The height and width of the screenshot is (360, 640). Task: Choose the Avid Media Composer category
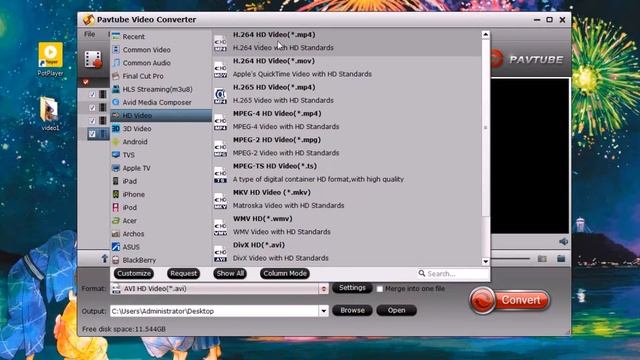[x=161, y=102]
